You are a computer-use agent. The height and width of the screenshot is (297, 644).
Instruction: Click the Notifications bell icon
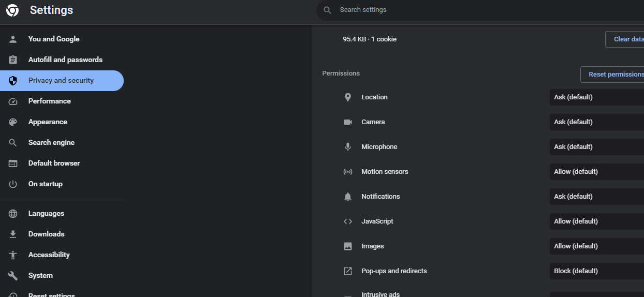348,197
